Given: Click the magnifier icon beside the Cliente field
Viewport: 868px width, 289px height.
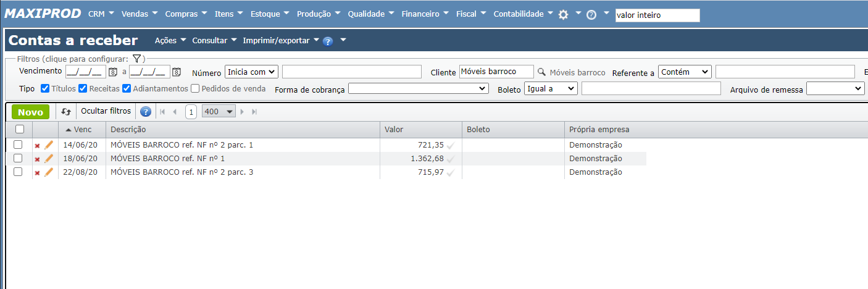Looking at the screenshot, I should pos(541,72).
